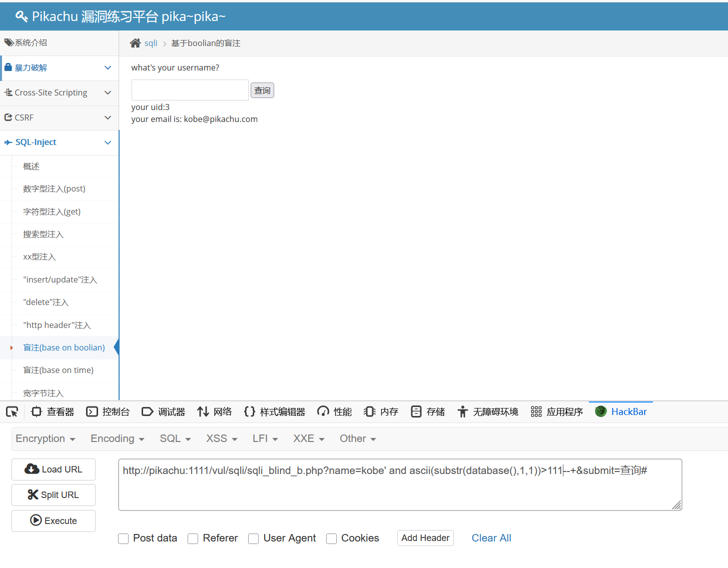728x568 pixels.
Task: Open the SQL dropdown menu
Action: click(x=176, y=438)
